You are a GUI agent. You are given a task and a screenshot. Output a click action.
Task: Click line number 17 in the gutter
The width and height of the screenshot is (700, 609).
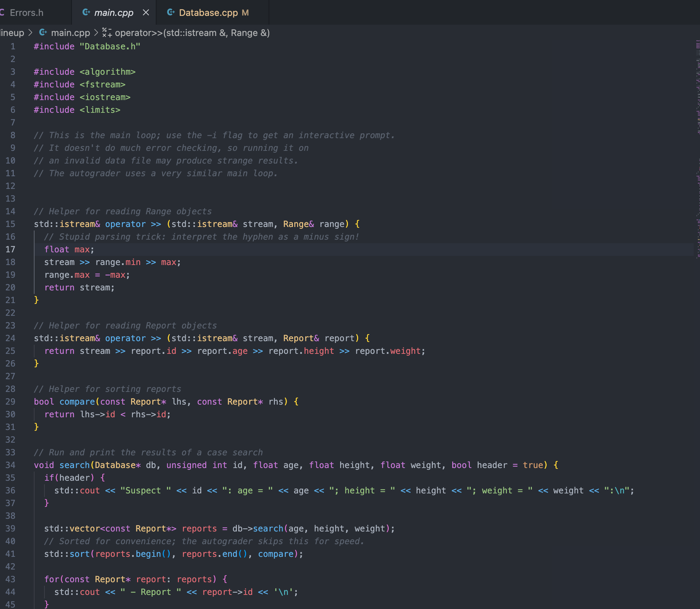pos(11,249)
